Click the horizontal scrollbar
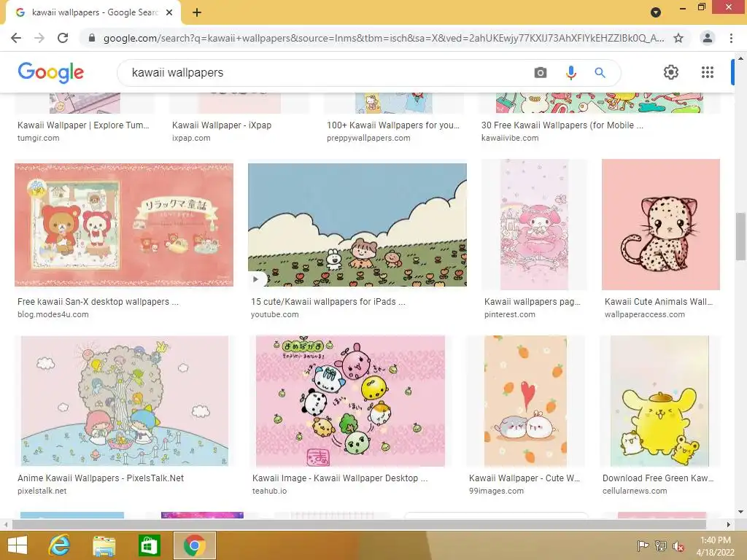Viewport: 747px width, 560px height. [359, 524]
